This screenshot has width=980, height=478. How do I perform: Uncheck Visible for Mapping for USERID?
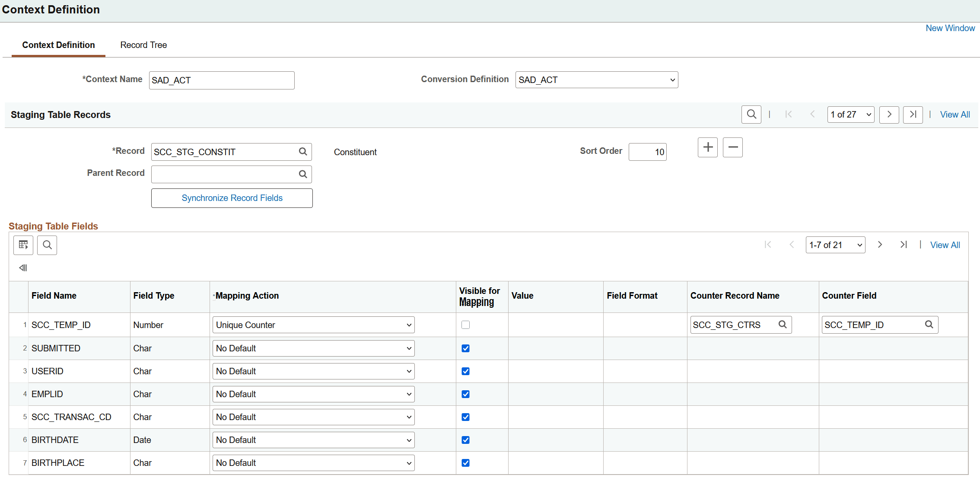coord(465,371)
